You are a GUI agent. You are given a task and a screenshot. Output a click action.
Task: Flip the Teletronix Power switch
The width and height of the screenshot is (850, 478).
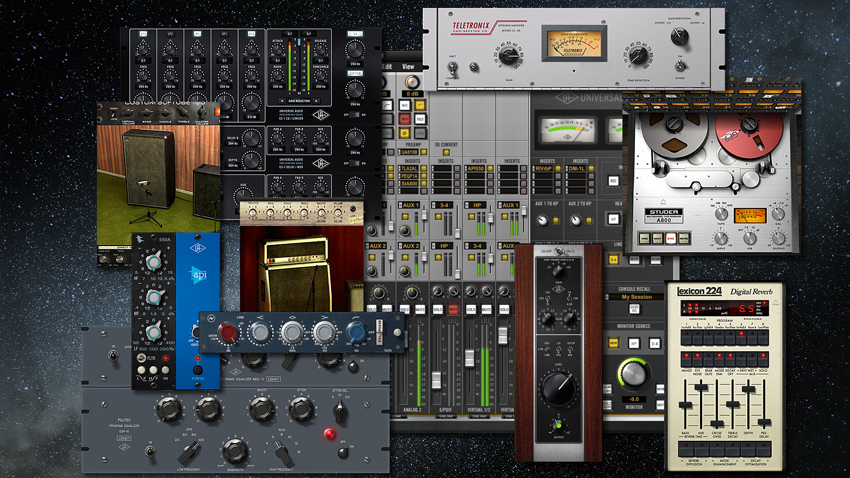(679, 65)
